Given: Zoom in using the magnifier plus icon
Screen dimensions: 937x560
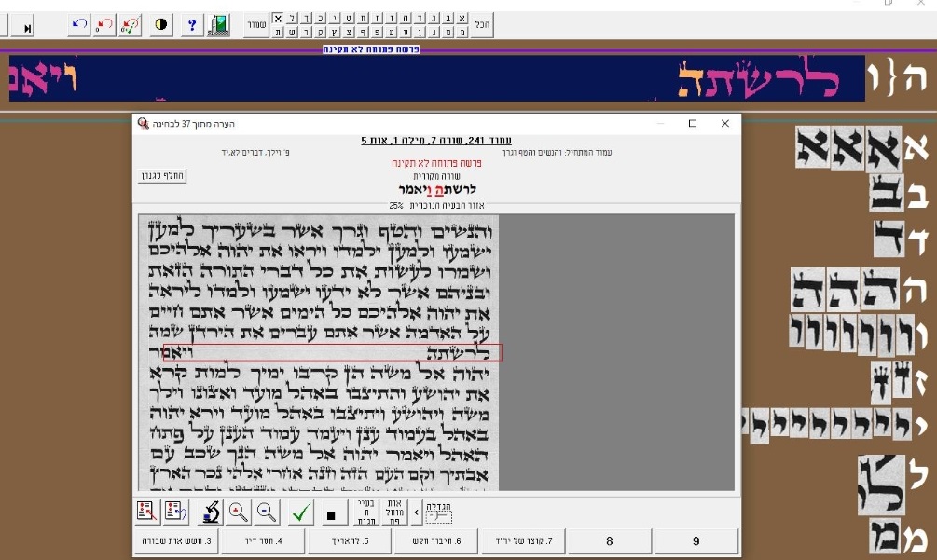Looking at the screenshot, I should (x=240, y=511).
